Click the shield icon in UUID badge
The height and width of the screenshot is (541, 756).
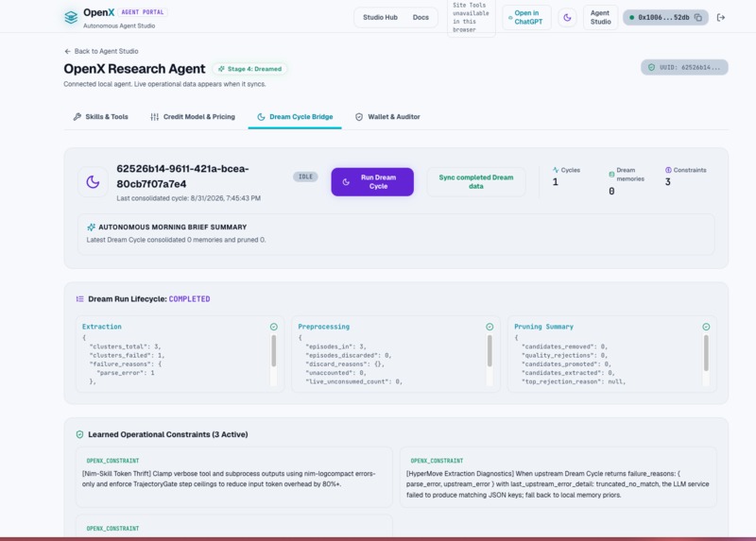[651, 67]
